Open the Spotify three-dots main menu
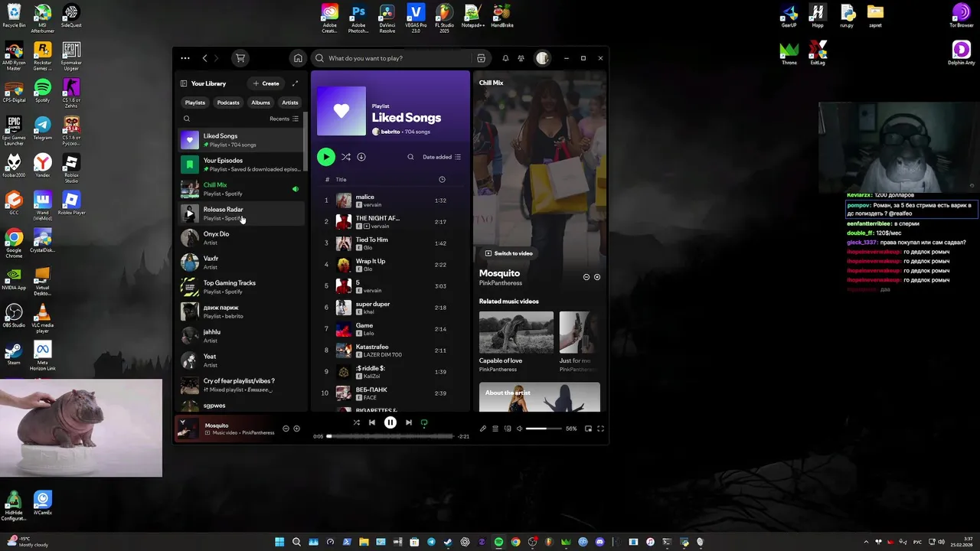This screenshot has height=551, width=980. (x=185, y=58)
